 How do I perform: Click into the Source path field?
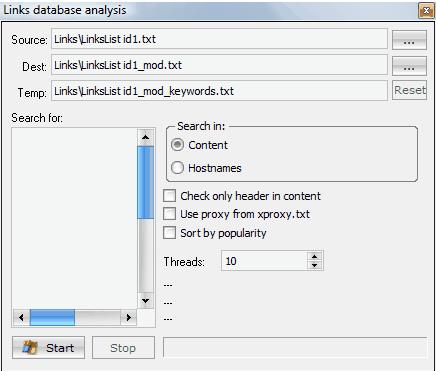[x=219, y=39]
